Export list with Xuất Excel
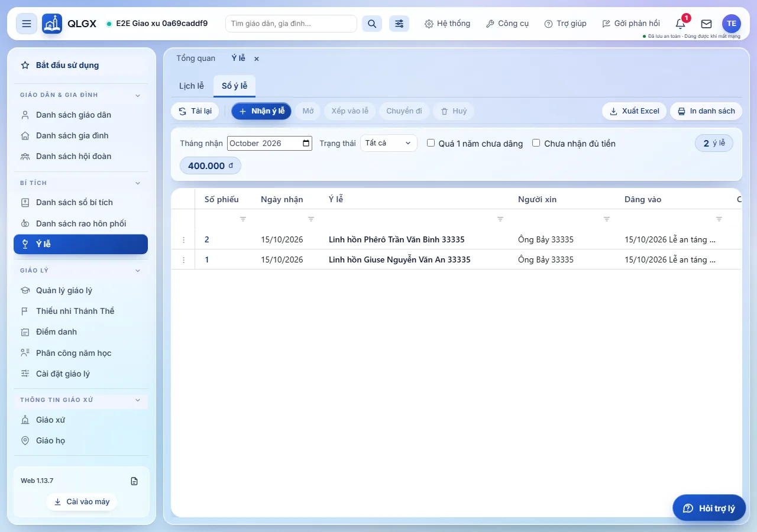 pyautogui.click(x=635, y=111)
